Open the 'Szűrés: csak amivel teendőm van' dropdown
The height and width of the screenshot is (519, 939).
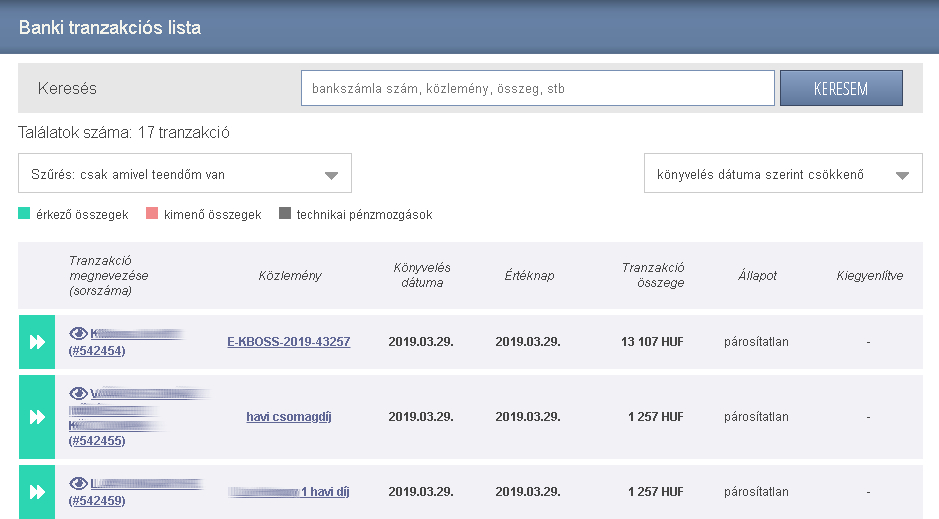coord(185,174)
